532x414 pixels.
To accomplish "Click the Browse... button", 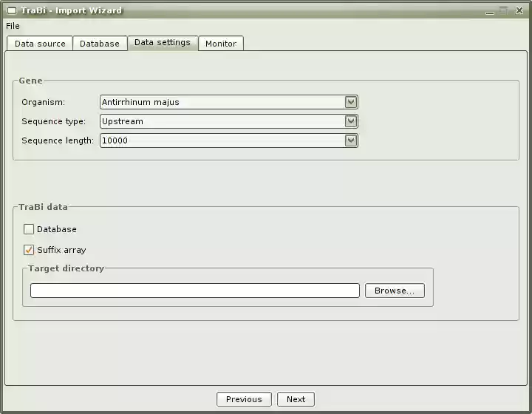I will click(x=395, y=291).
